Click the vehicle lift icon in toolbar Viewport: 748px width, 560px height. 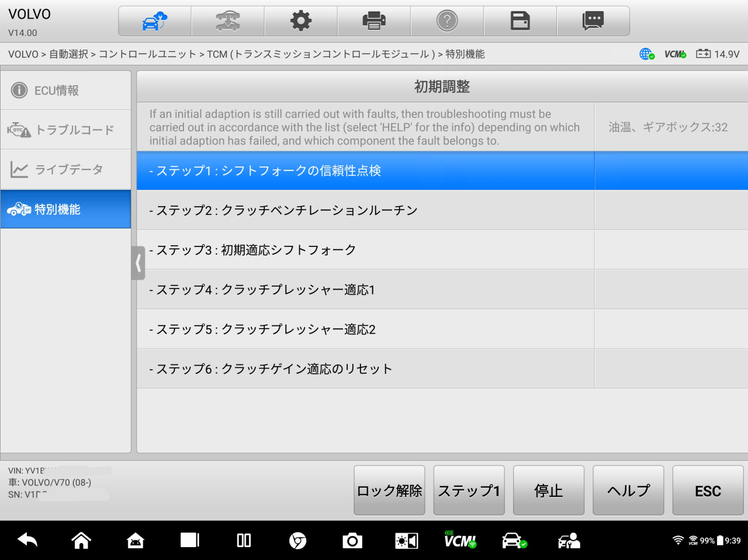click(x=228, y=22)
